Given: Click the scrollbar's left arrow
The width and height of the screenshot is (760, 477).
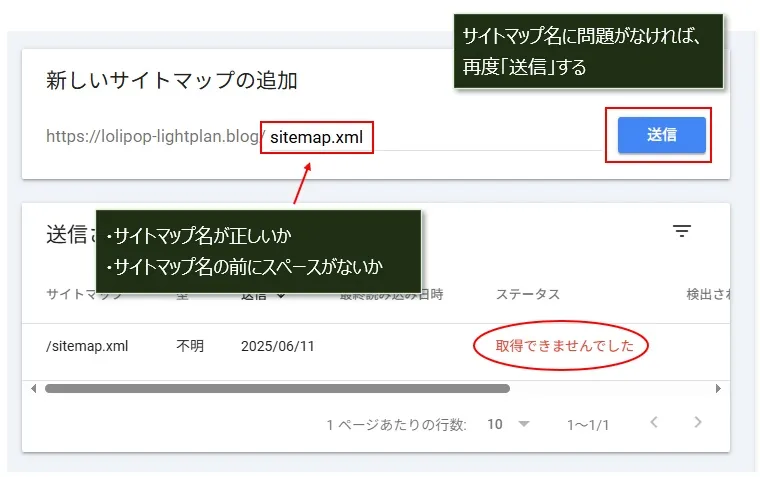Looking at the screenshot, I should pyautogui.click(x=33, y=388).
